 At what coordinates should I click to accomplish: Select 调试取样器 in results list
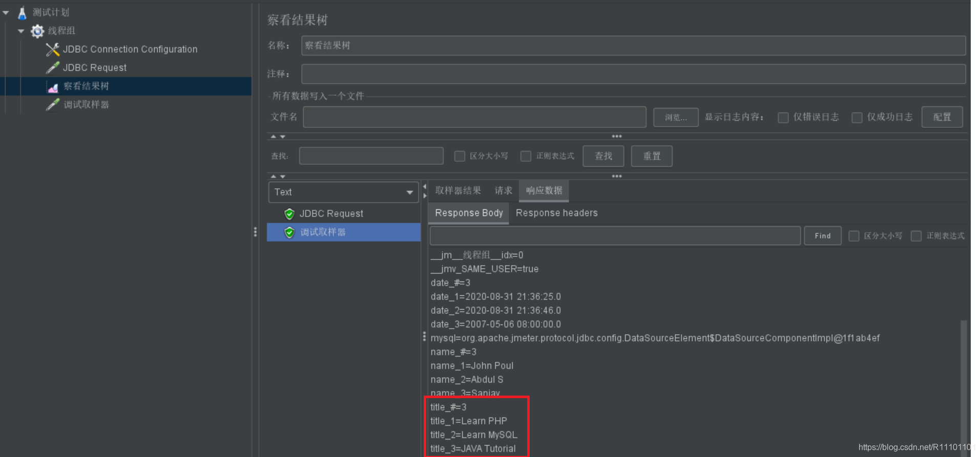tap(344, 232)
